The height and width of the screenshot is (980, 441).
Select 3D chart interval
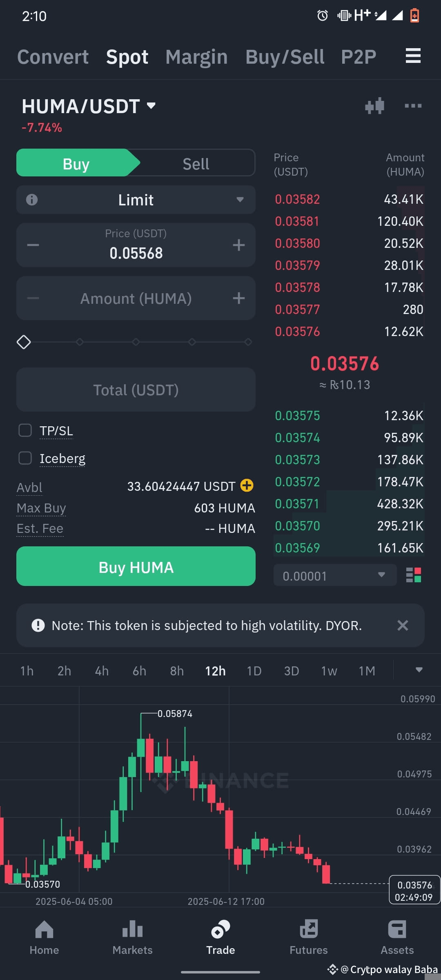click(x=292, y=670)
